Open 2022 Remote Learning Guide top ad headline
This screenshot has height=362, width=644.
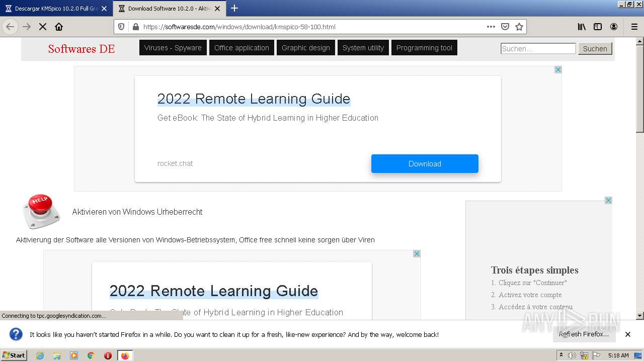tap(254, 99)
